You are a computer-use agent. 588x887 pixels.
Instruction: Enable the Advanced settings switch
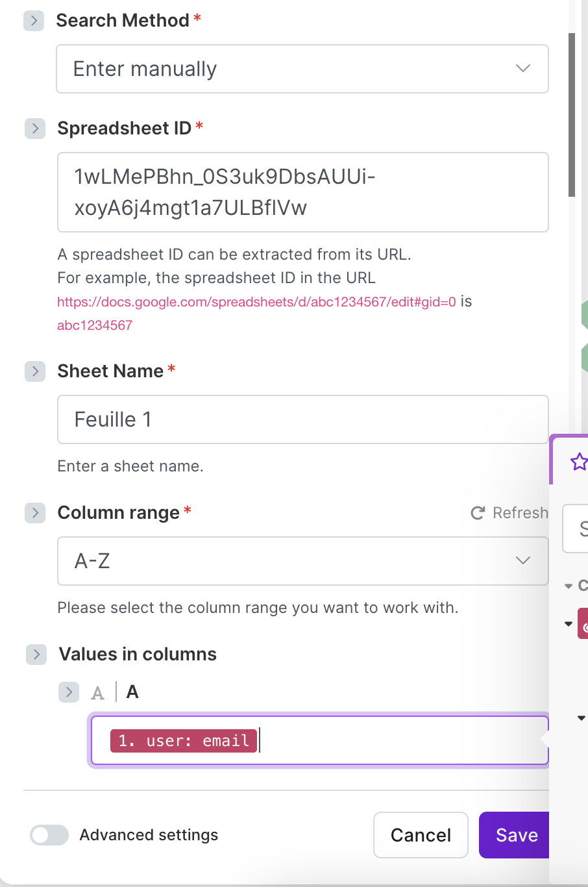pyautogui.click(x=49, y=835)
